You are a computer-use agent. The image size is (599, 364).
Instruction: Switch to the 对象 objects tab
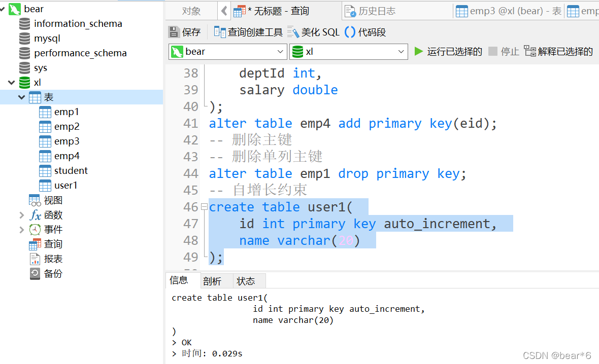(191, 11)
